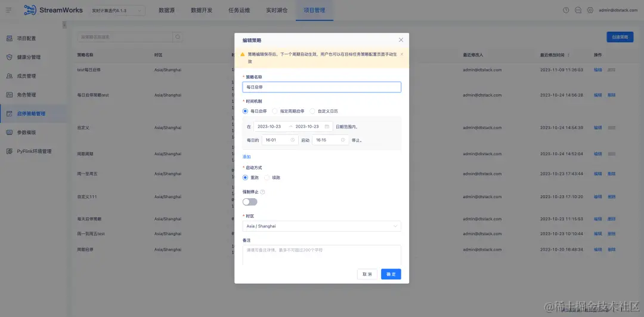Click end date 2023-10-23 in range
This screenshot has width=644, height=317.
[x=307, y=127]
